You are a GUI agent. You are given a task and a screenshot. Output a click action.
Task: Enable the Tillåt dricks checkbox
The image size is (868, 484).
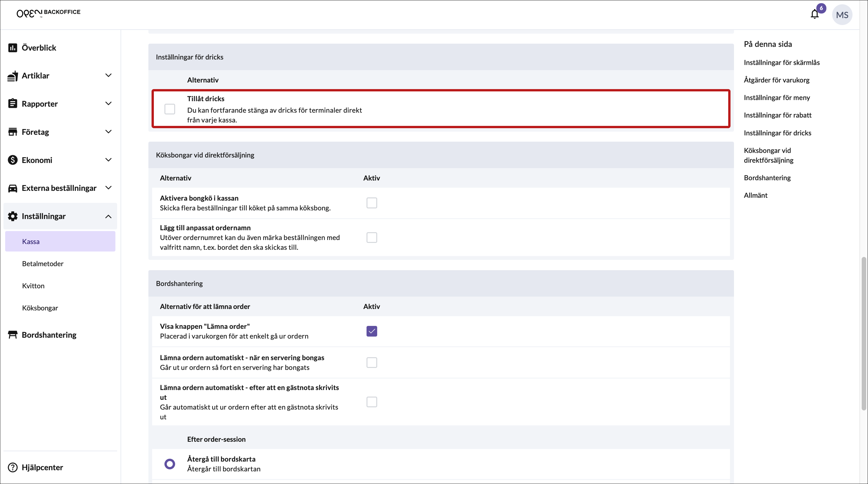tap(169, 109)
